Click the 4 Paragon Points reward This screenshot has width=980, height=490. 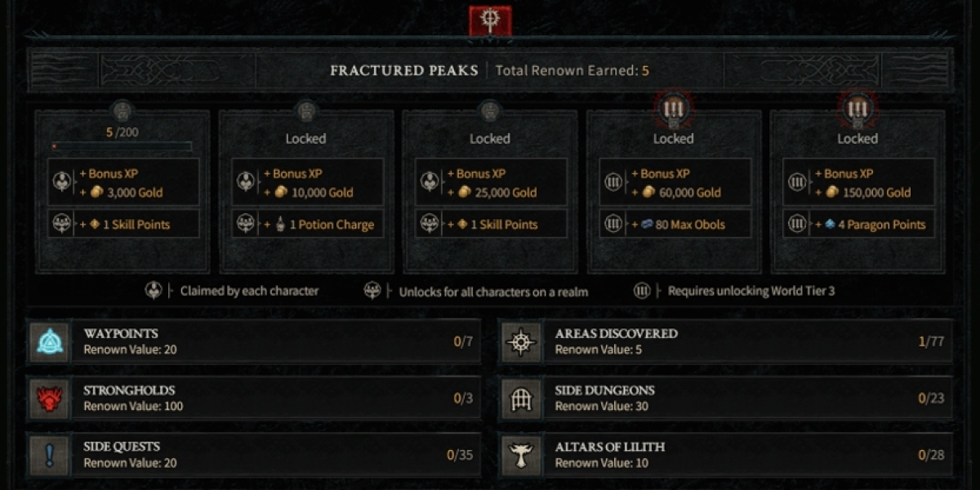(857, 225)
